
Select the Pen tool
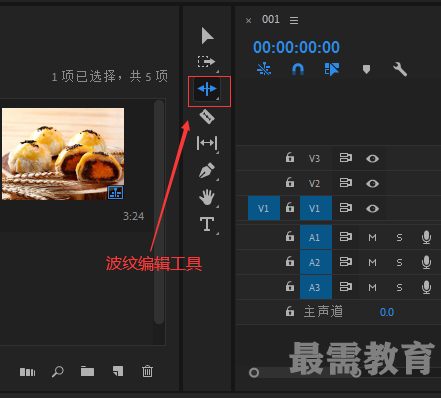pos(207,170)
